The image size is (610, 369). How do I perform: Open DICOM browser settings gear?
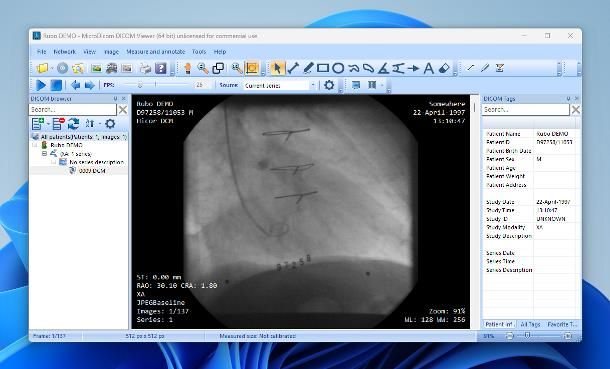pyautogui.click(x=110, y=124)
